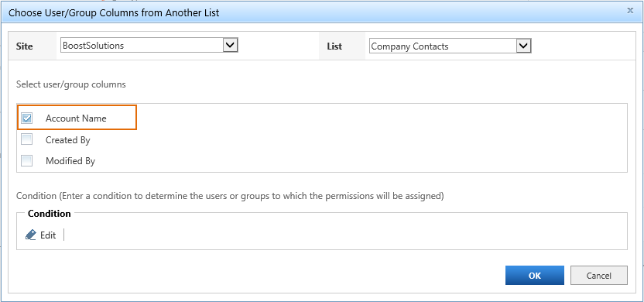644x302 pixels.
Task: Open the BoostSolutions site combo box
Action: pyautogui.click(x=149, y=45)
